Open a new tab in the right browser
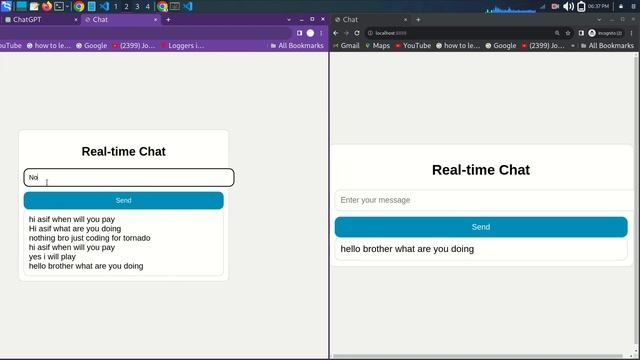Image resolution: width=640 pixels, height=360 pixels. (418, 19)
